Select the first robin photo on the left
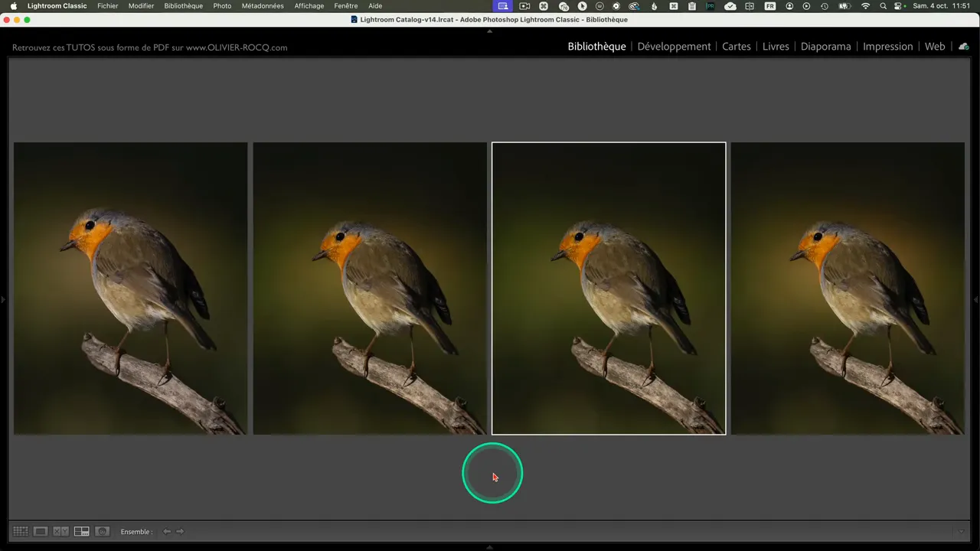The height and width of the screenshot is (551, 980). pyautogui.click(x=130, y=289)
